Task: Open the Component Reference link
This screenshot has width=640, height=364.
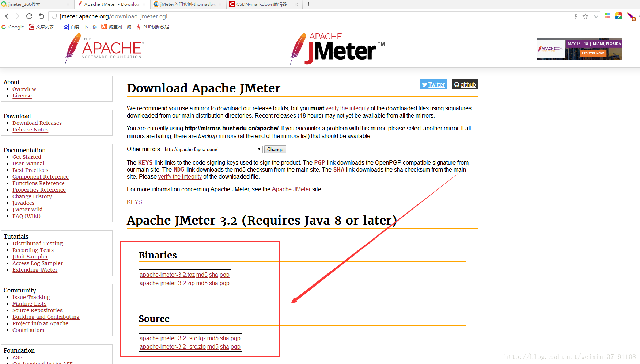Action: click(41, 177)
